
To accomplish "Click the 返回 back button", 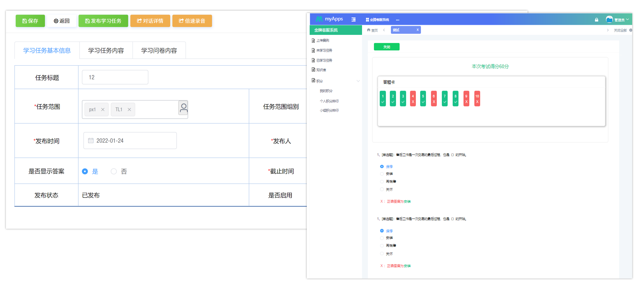I will tap(62, 21).
